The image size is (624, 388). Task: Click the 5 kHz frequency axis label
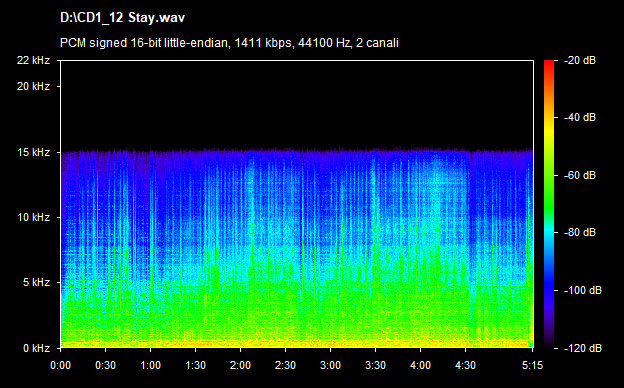[x=36, y=282]
